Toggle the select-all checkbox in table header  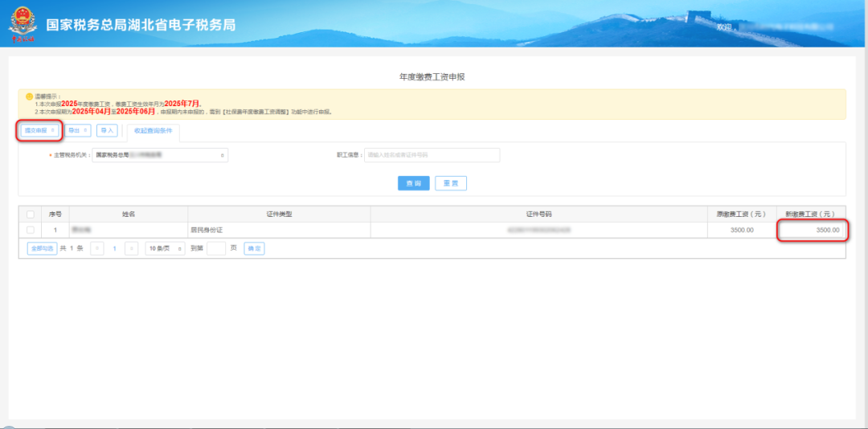[x=31, y=214]
